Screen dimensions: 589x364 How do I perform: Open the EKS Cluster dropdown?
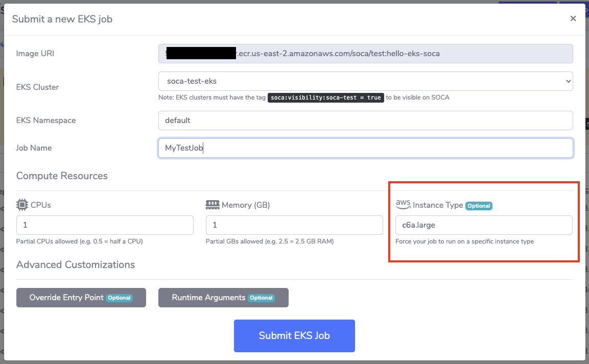365,81
